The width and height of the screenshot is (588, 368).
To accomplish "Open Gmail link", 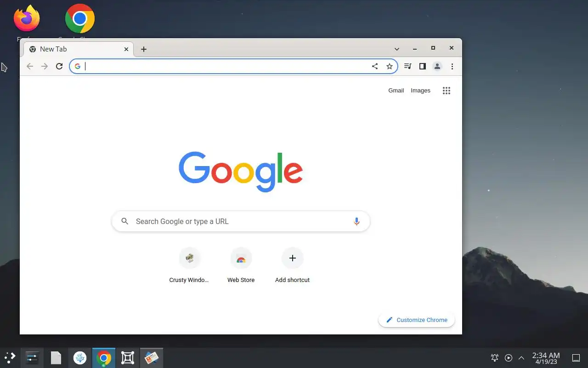I will (x=396, y=91).
